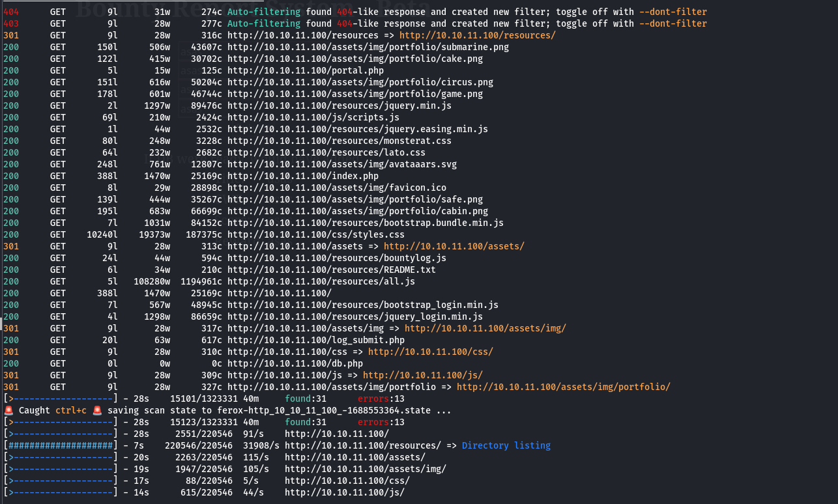
Task: Click the cabin.png portfolio URL
Action: pyautogui.click(x=358, y=211)
